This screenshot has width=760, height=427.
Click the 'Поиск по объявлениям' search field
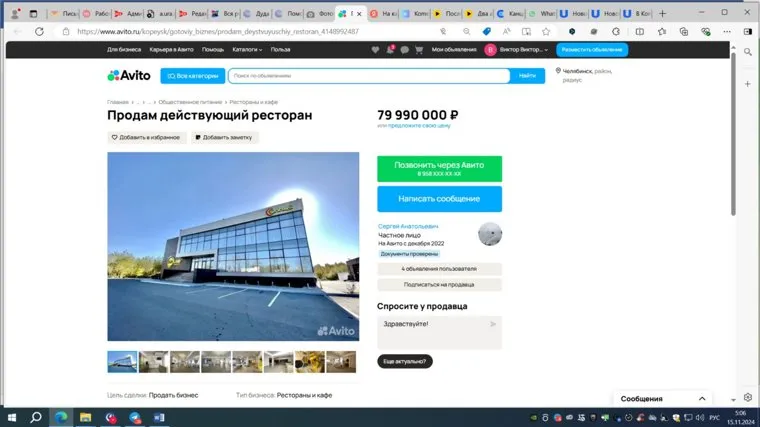pos(370,75)
